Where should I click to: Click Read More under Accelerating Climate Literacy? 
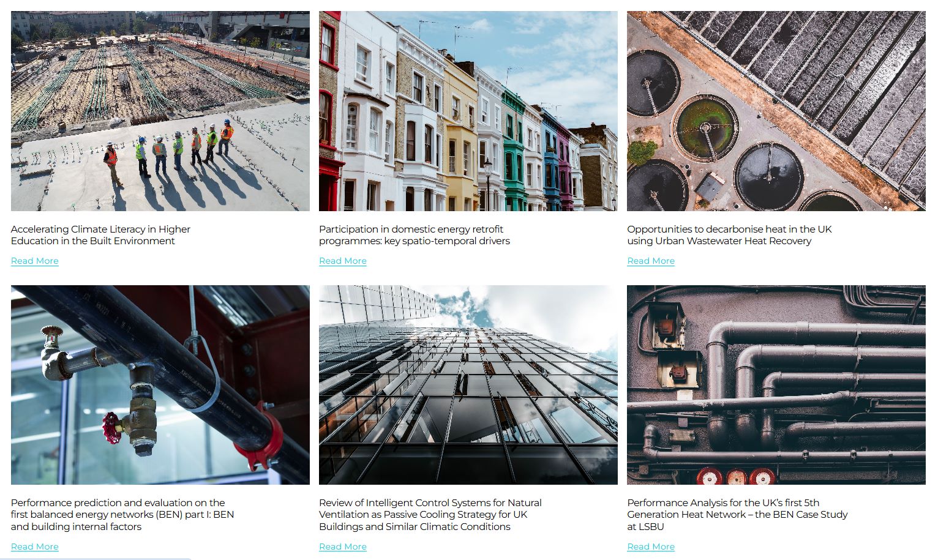click(35, 261)
